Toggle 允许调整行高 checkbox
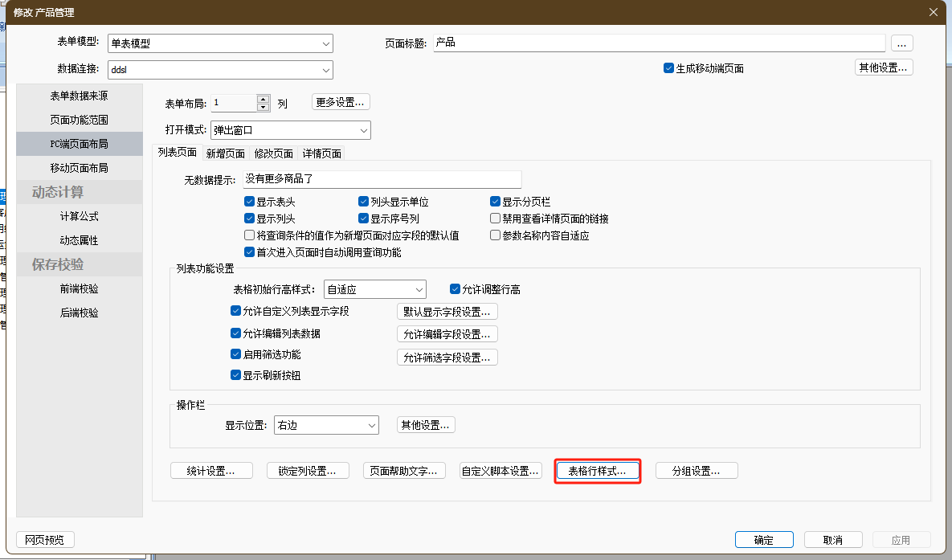The image size is (952, 560). (x=456, y=289)
